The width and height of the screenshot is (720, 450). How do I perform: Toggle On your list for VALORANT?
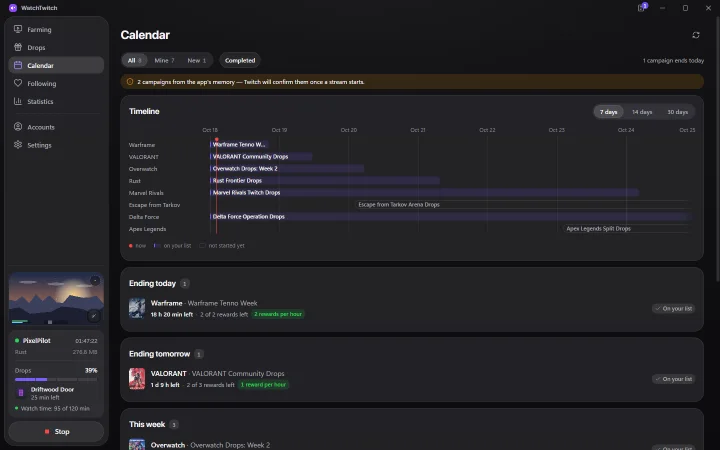point(673,379)
